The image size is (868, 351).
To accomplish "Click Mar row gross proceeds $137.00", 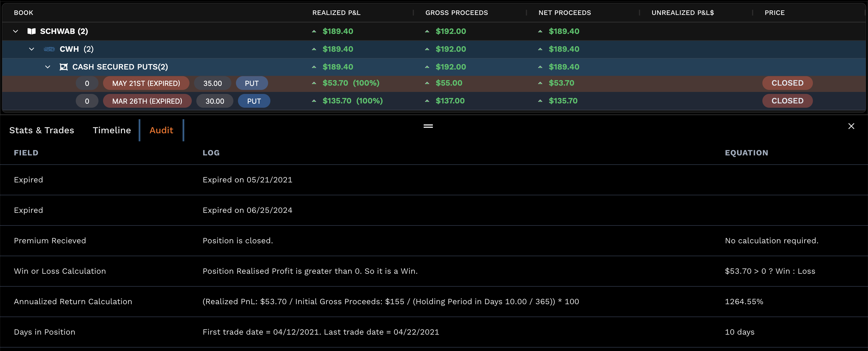I will pyautogui.click(x=450, y=101).
